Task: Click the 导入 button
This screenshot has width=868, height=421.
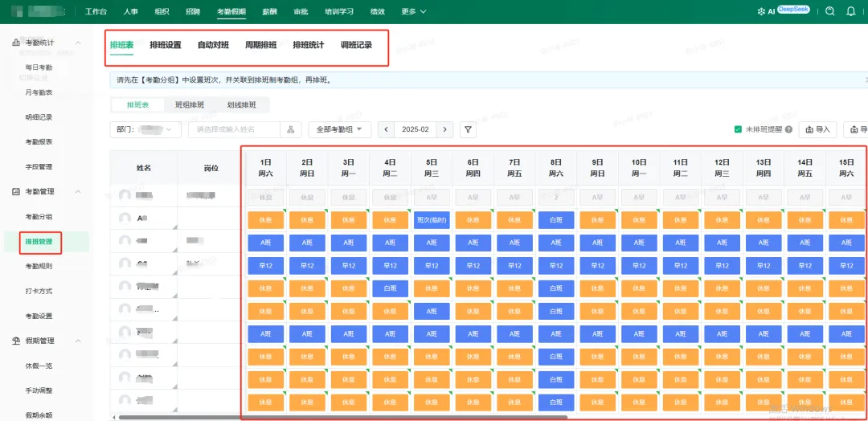Action: pos(817,129)
